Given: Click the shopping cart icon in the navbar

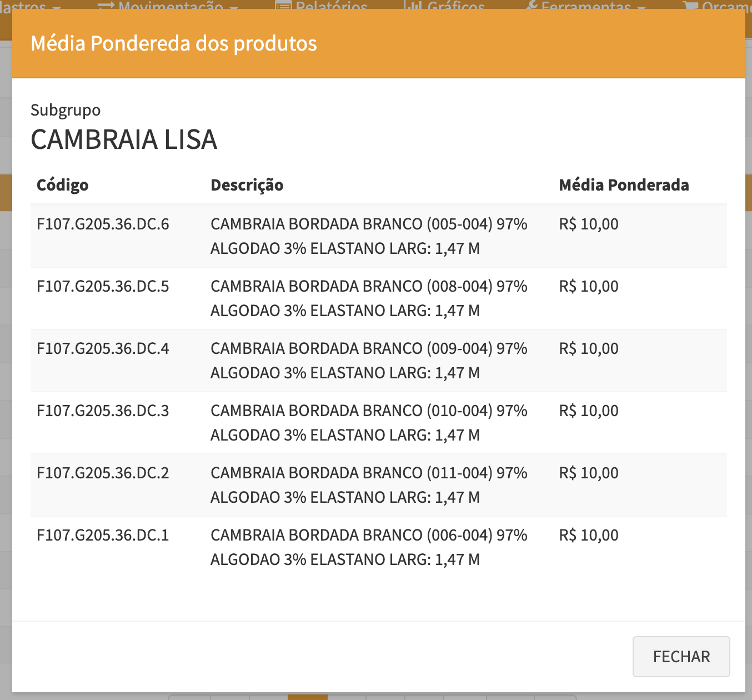Looking at the screenshot, I should pos(690,6).
